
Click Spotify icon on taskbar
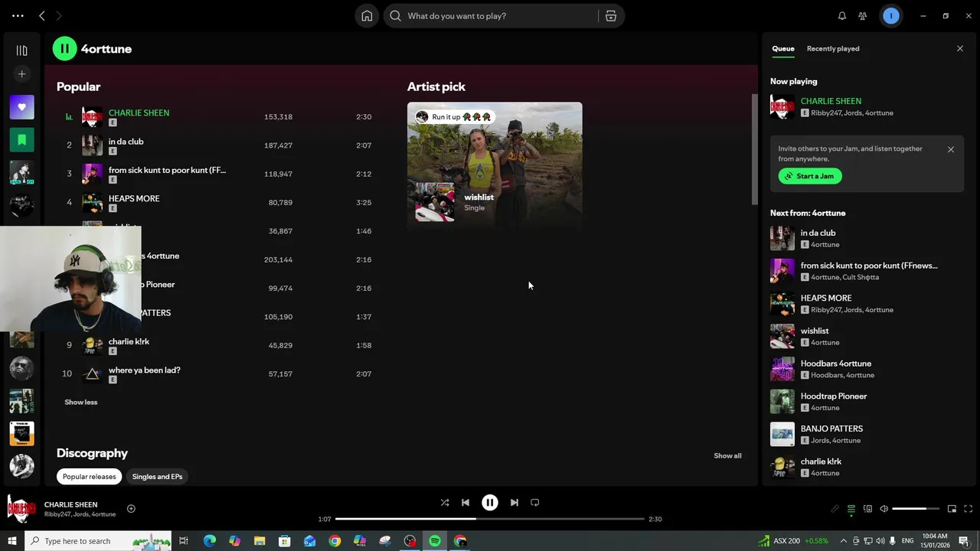(x=435, y=541)
